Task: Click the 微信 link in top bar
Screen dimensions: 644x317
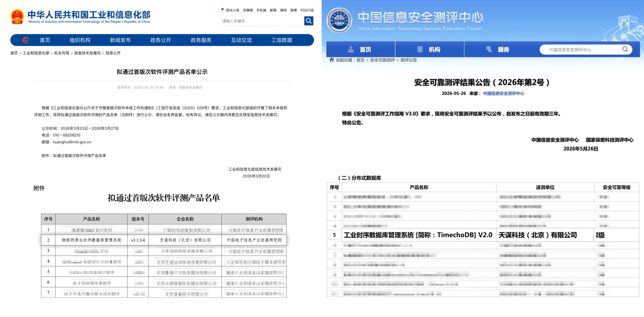Action: click(x=283, y=10)
